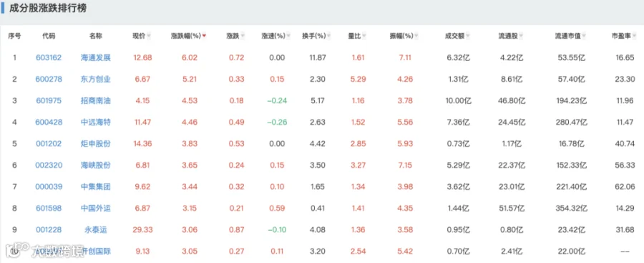Click the 名称 column header
644x263 pixels.
coord(96,36)
